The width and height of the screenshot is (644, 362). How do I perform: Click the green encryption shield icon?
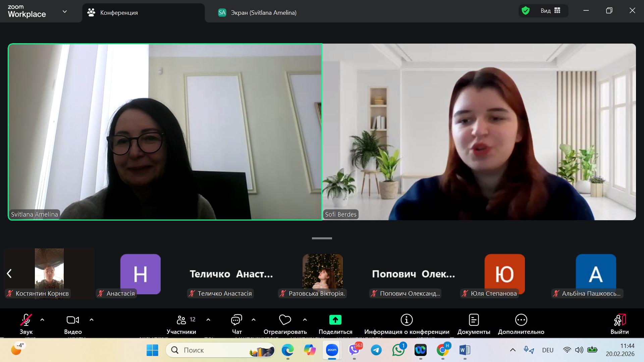coord(526,11)
